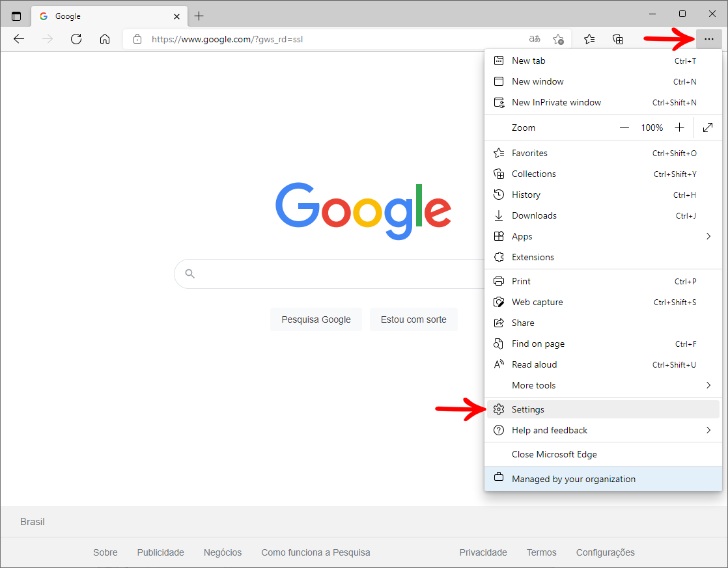Go back to previous page
The width and height of the screenshot is (728, 568).
tap(19, 39)
